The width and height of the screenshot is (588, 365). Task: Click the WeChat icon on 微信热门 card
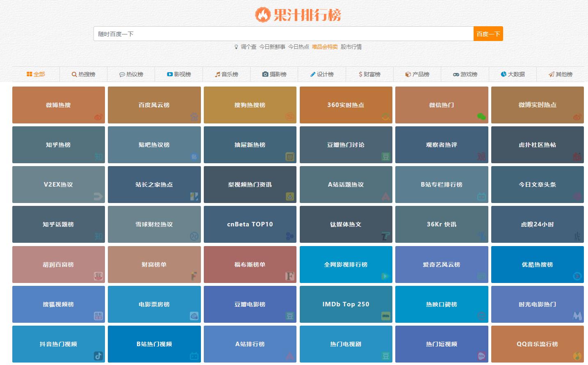[481, 117]
